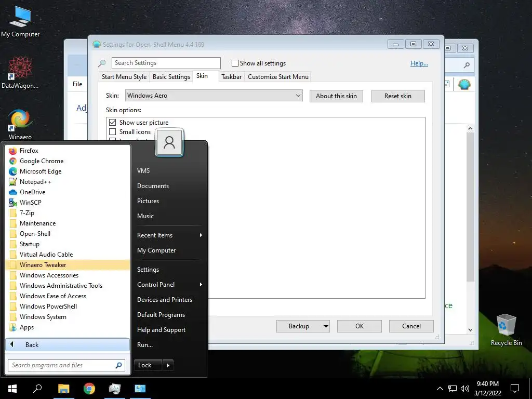Viewport: 532px width, 399px height.
Task: Expand the power options arrow beside Lock
Action: (168, 365)
